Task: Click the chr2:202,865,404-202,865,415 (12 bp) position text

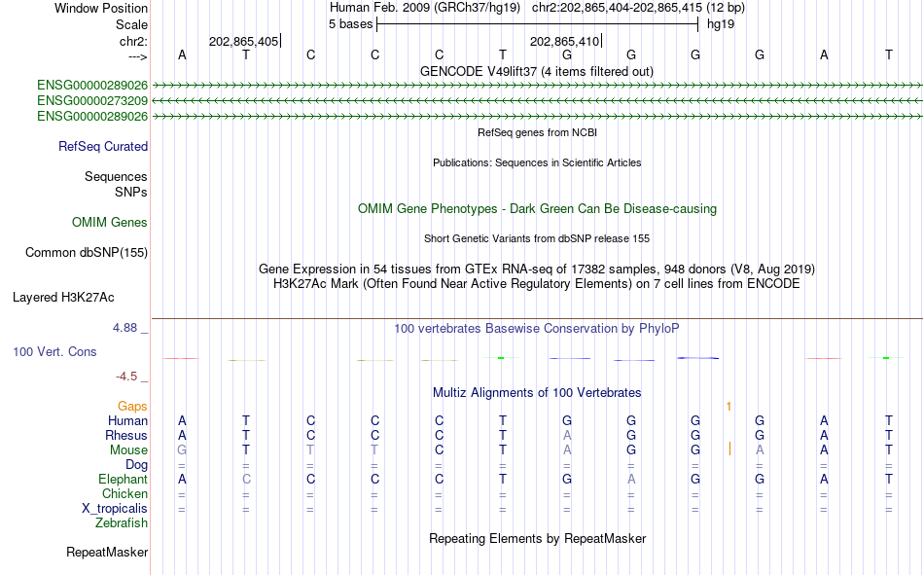Action: pos(638,8)
